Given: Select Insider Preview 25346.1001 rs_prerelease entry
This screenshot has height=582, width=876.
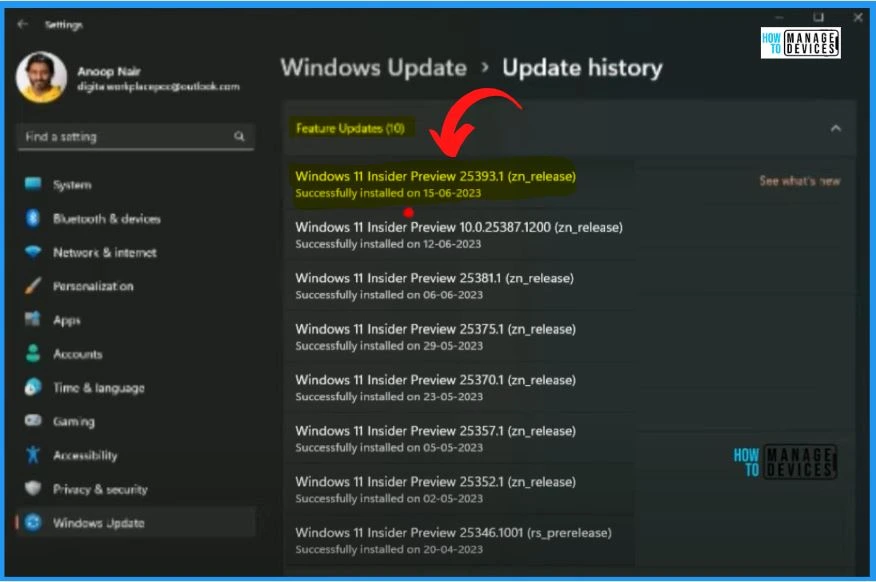Looking at the screenshot, I should pyautogui.click(x=459, y=540).
